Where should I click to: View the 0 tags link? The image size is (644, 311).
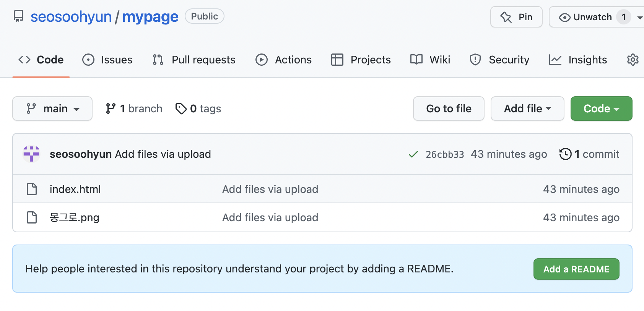198,109
